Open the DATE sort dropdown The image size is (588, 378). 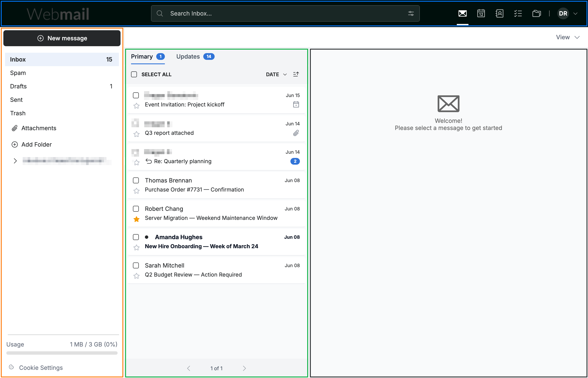point(276,74)
